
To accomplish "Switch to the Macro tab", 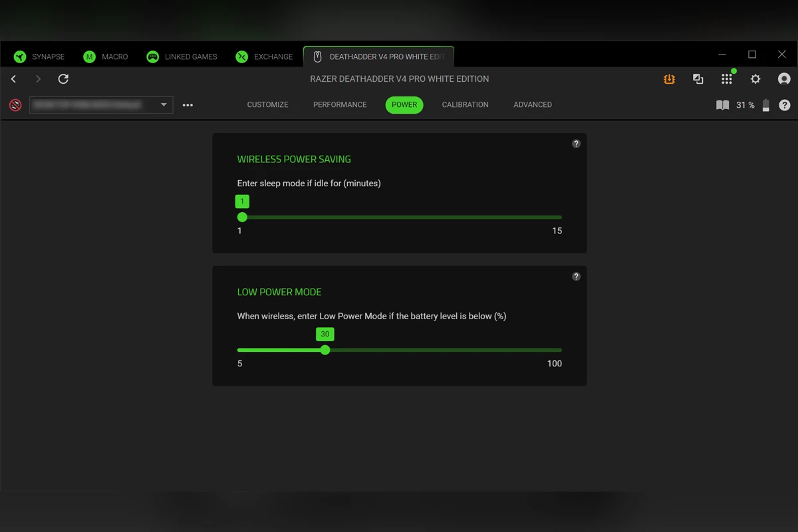I will coord(105,57).
